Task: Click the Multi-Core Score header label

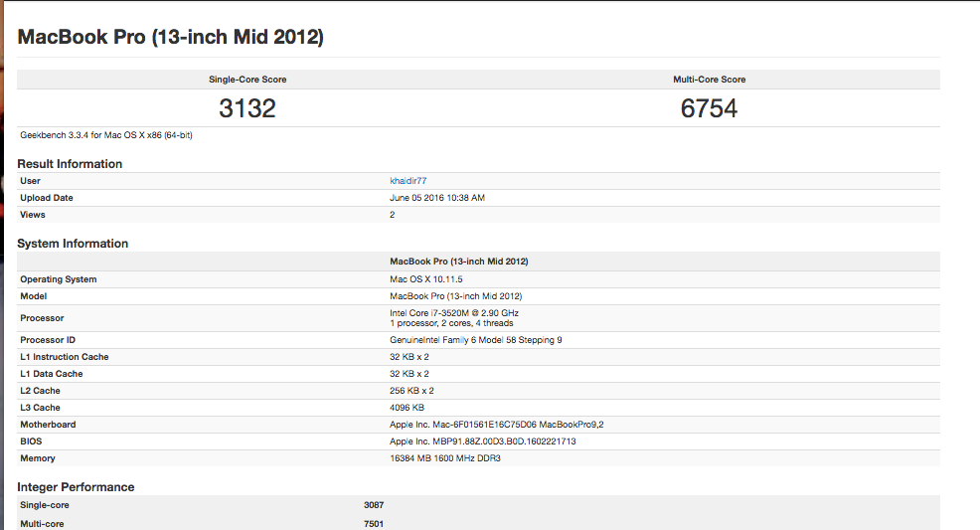Action: pyautogui.click(x=709, y=80)
